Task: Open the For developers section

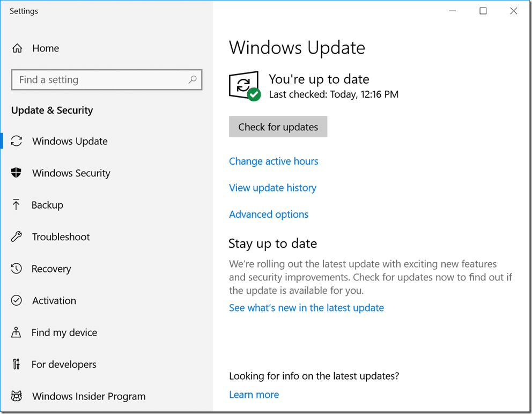Action: [64, 365]
